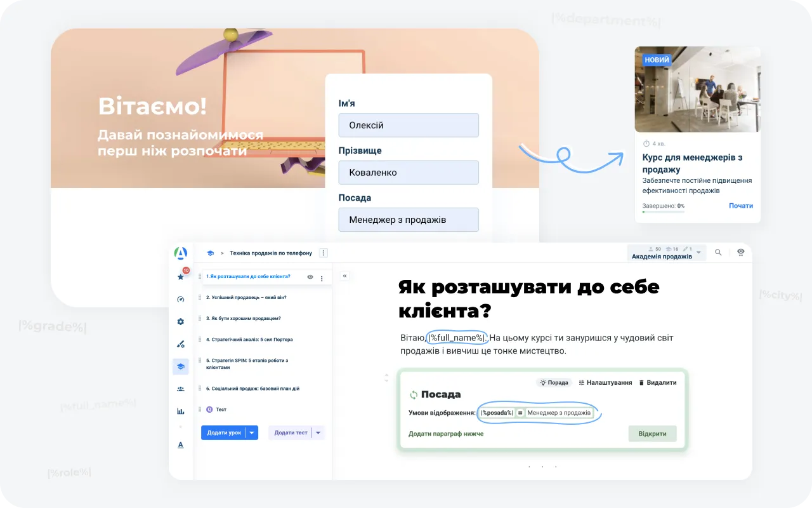Enable preview mode with the eye icon

point(740,252)
